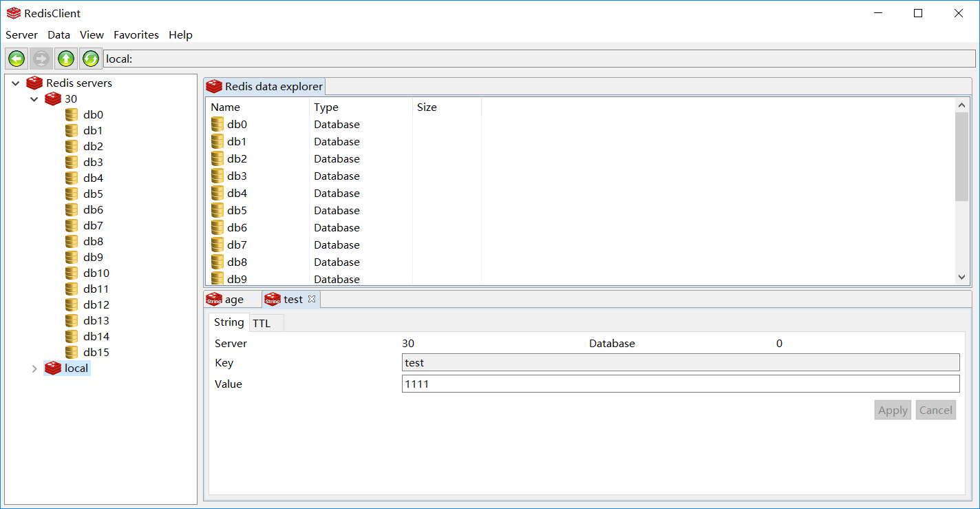
Task: Sort by the Type column header
Action: click(361, 107)
